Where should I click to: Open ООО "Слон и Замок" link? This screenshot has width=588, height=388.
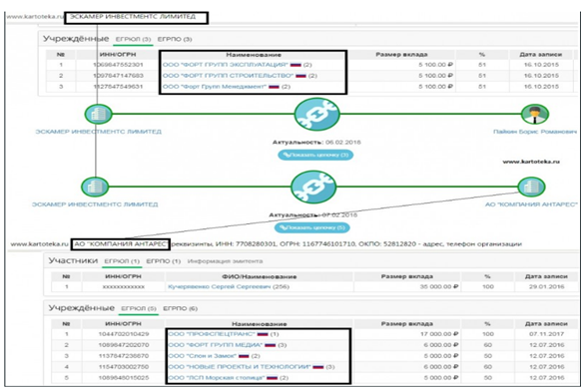click(202, 355)
